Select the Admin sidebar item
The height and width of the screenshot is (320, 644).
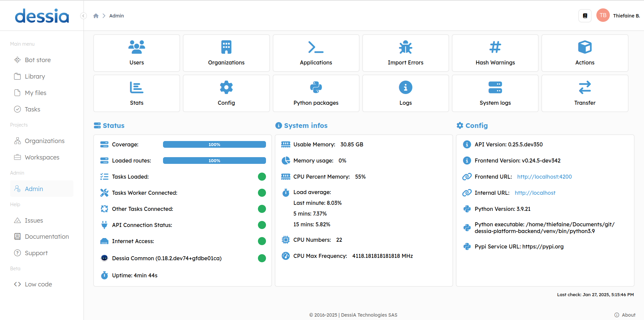click(x=42, y=189)
